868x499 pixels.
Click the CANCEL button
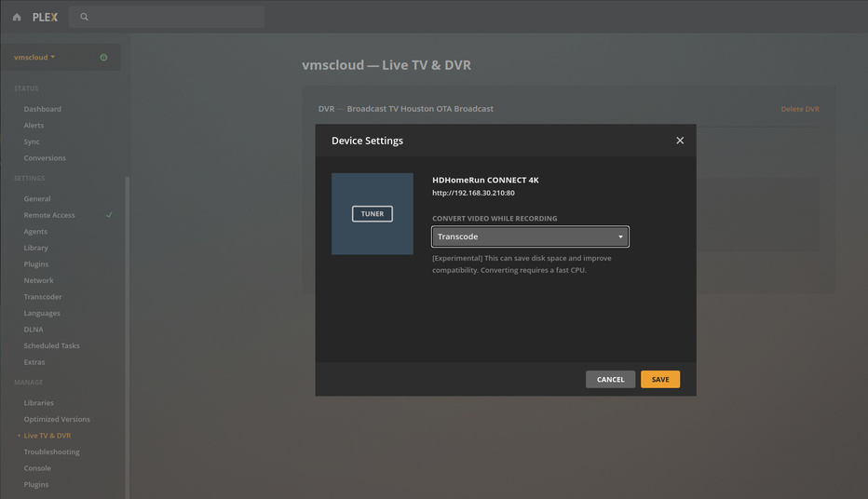611,380
